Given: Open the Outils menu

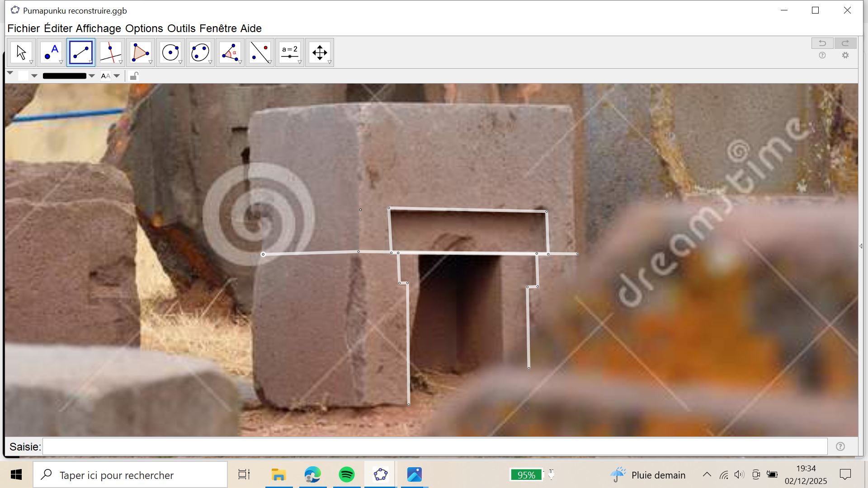Looking at the screenshot, I should 181,28.
